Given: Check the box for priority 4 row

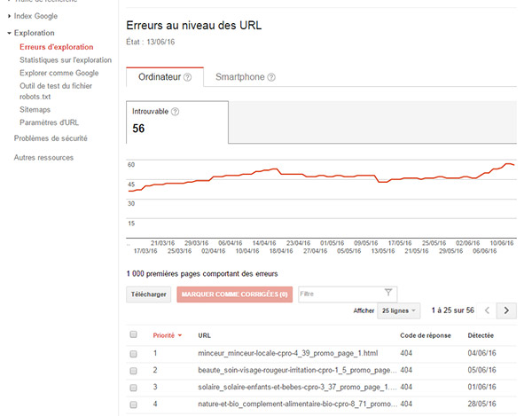Looking at the screenshot, I should (133, 404).
